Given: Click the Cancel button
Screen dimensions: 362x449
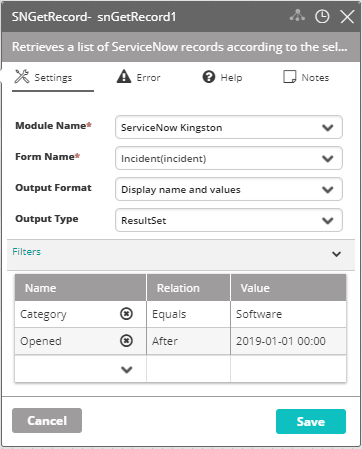Looking at the screenshot, I should 47,421.
